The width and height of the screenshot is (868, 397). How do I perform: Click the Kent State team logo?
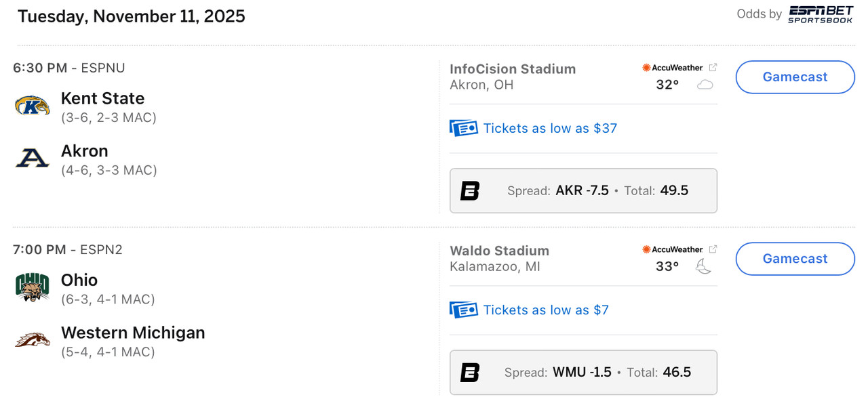tap(33, 106)
